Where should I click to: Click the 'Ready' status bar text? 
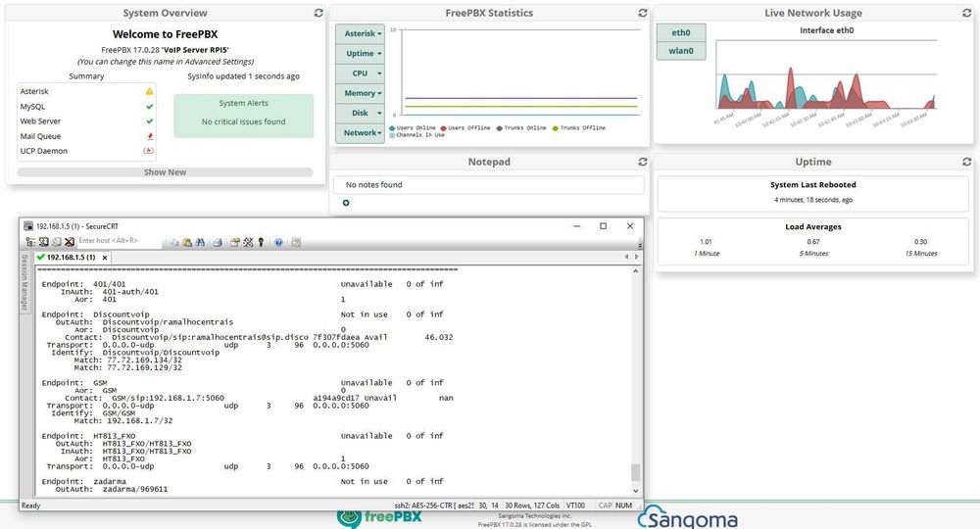point(30,505)
